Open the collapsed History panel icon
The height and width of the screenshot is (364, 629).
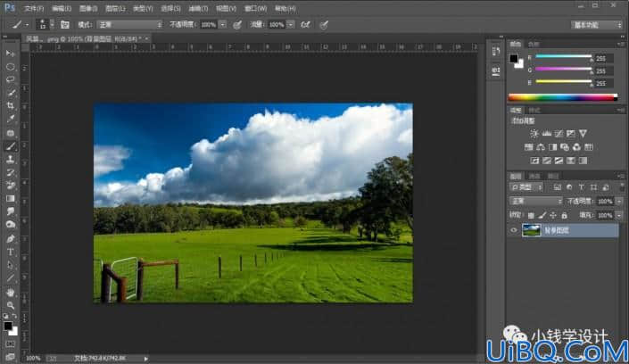(x=496, y=52)
